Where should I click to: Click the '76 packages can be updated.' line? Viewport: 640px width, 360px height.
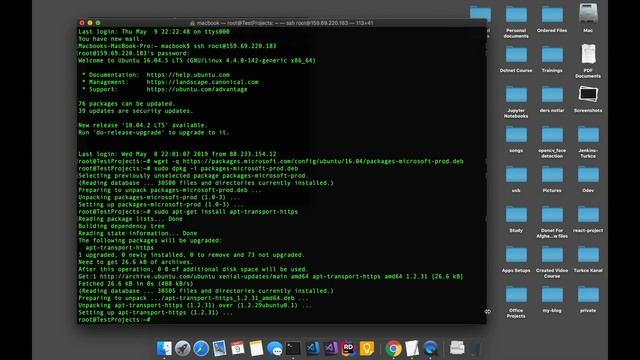pyautogui.click(x=127, y=104)
